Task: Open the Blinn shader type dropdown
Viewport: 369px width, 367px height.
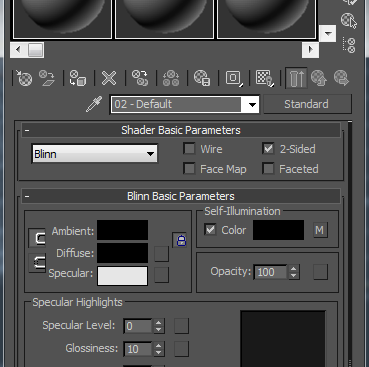Action: (95, 154)
